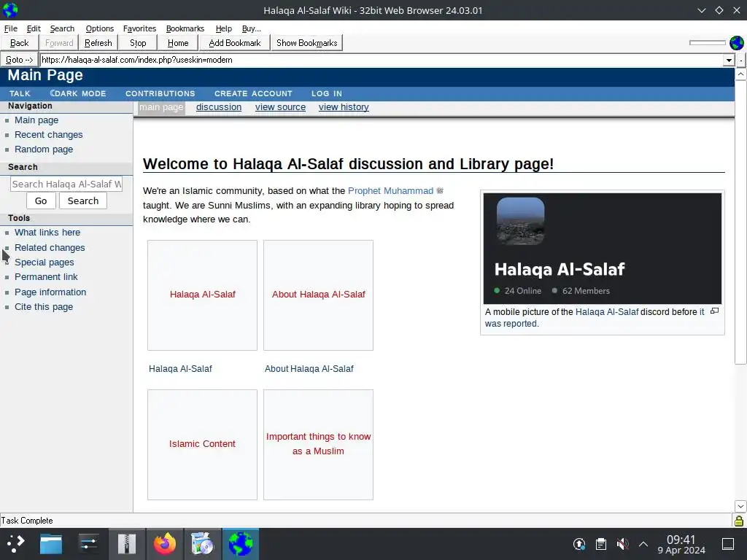This screenshot has height=560, width=747.
Task: Switch to the view source tab
Action: (x=280, y=107)
